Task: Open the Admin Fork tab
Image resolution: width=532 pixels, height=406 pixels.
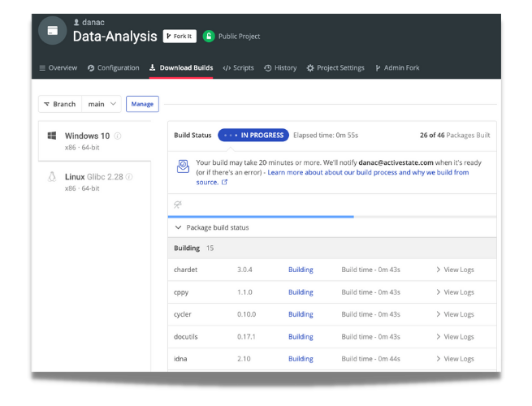Action: click(397, 68)
